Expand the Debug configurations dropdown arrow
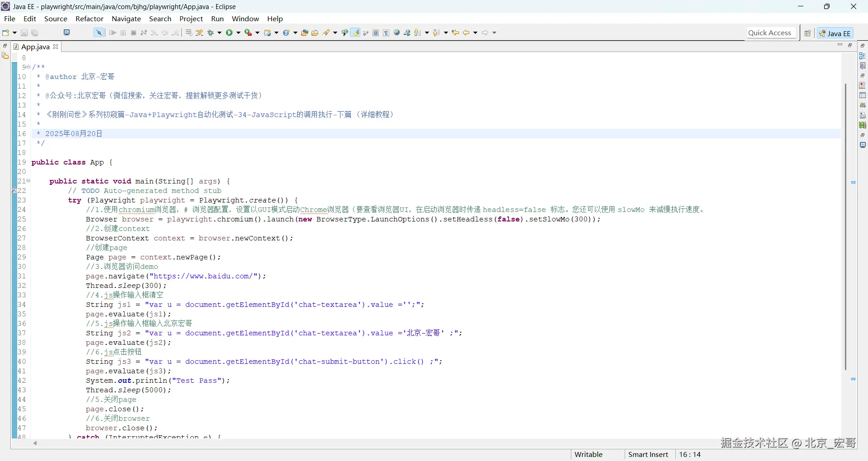The height and width of the screenshot is (461, 868). coord(220,33)
